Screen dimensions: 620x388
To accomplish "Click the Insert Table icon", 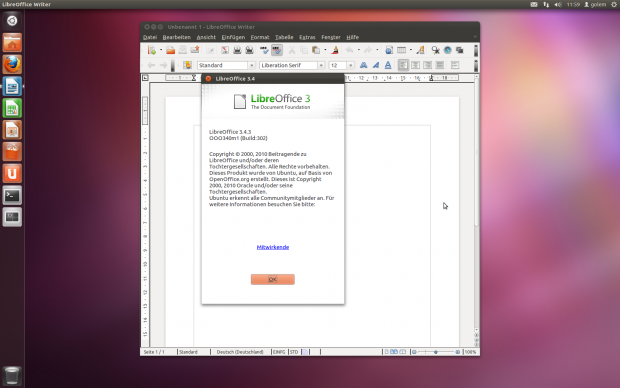I will tap(401, 50).
